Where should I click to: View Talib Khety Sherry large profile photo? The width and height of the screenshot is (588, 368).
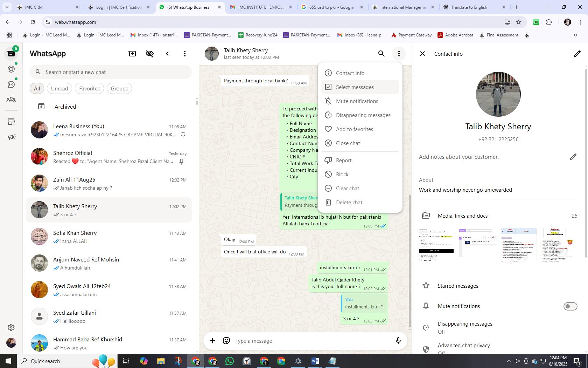point(498,94)
